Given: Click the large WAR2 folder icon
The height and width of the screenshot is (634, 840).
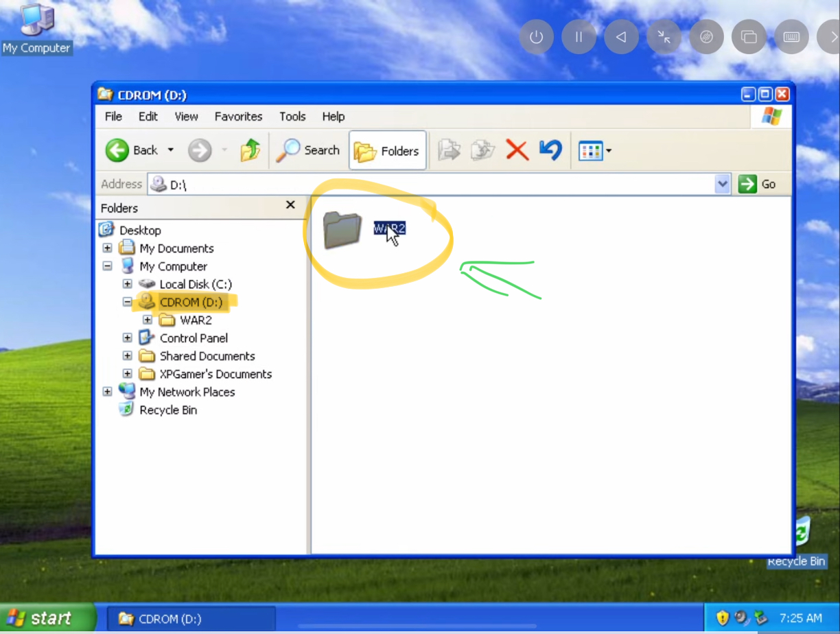Looking at the screenshot, I should (342, 229).
